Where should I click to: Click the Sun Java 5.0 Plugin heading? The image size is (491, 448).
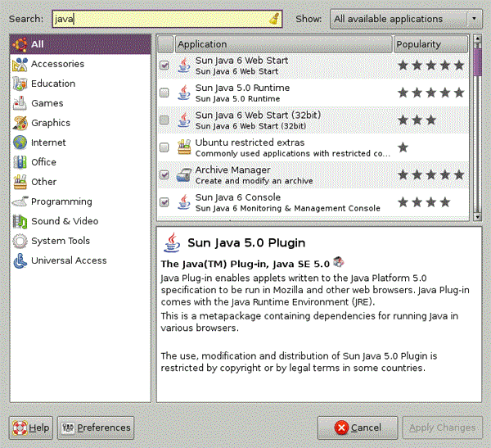click(246, 242)
